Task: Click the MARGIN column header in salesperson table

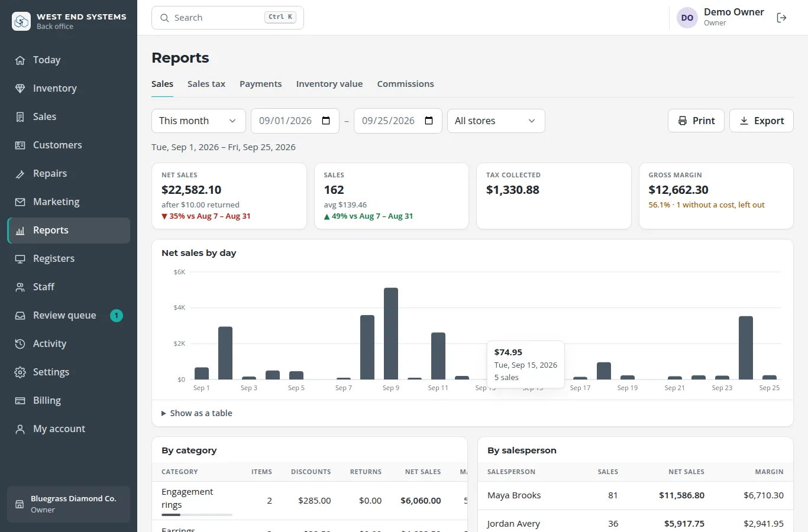Action: click(769, 472)
